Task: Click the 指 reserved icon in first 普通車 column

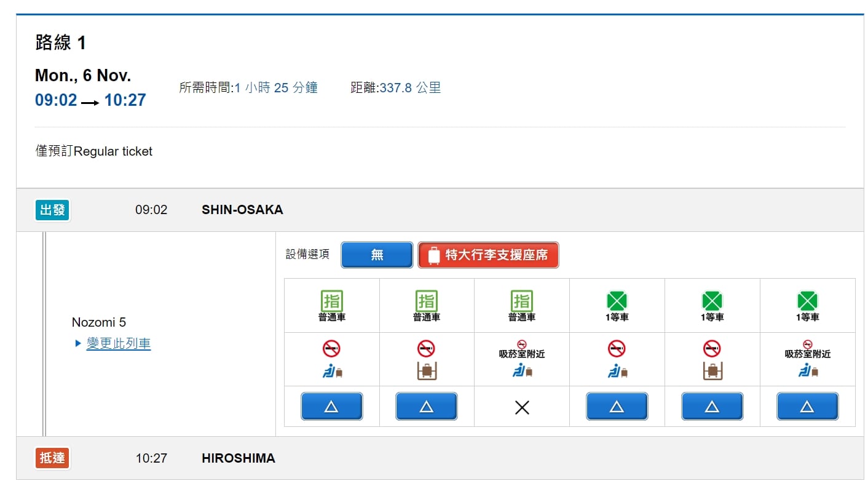Action: [x=331, y=301]
